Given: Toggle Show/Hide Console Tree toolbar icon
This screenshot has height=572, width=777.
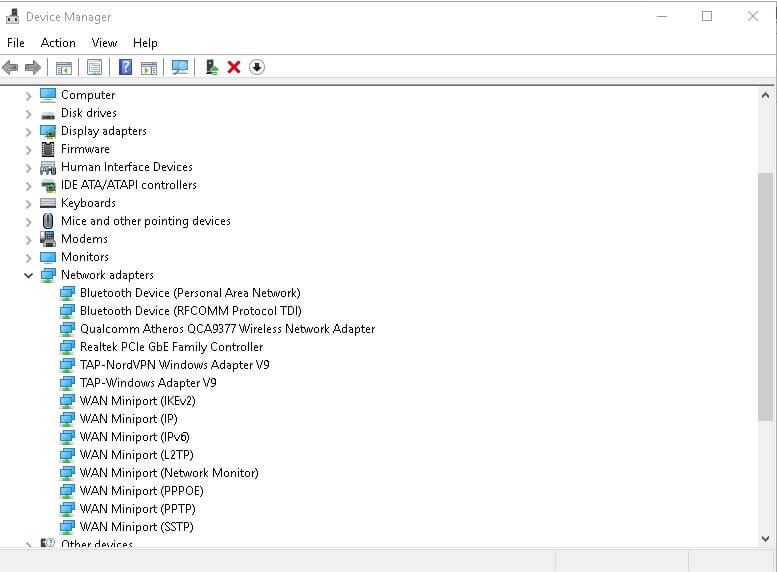Looking at the screenshot, I should [64, 67].
